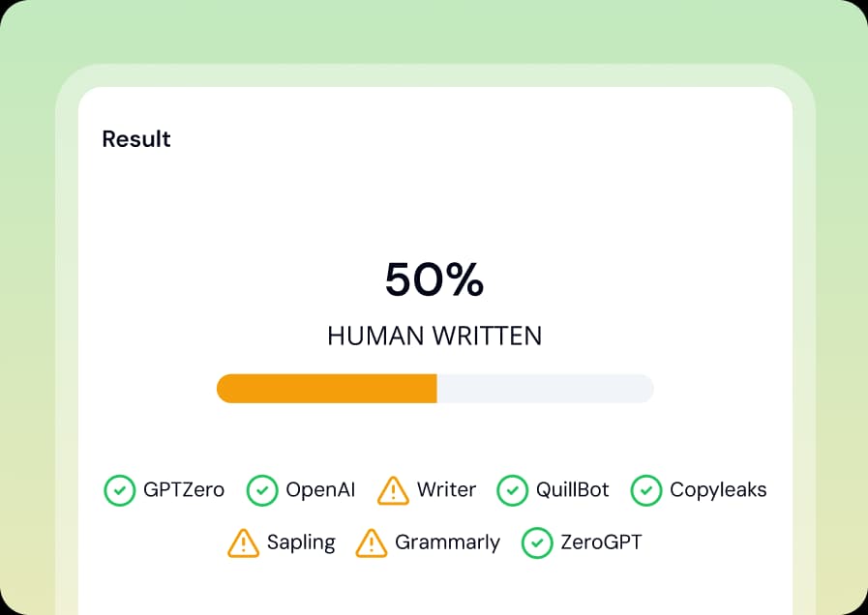Click the 50% score text

point(434,281)
